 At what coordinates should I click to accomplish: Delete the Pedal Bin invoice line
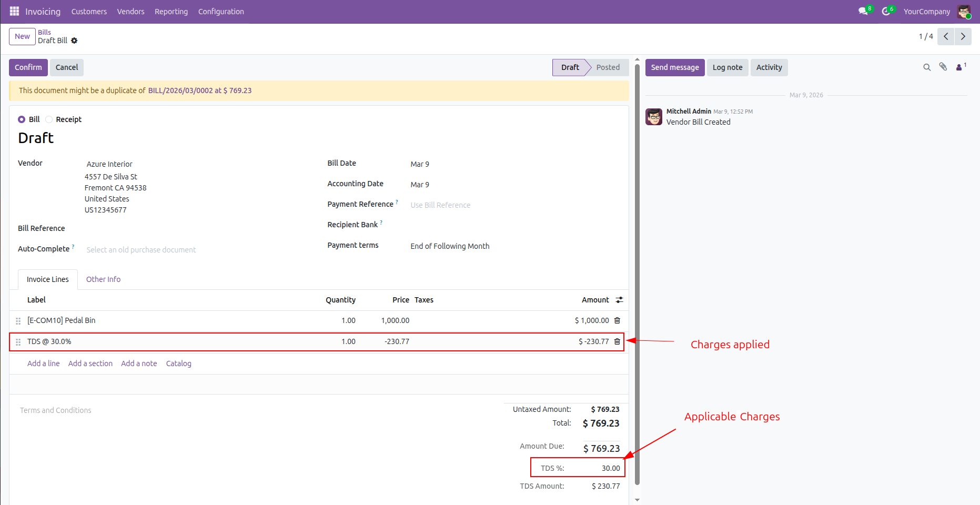click(x=617, y=320)
